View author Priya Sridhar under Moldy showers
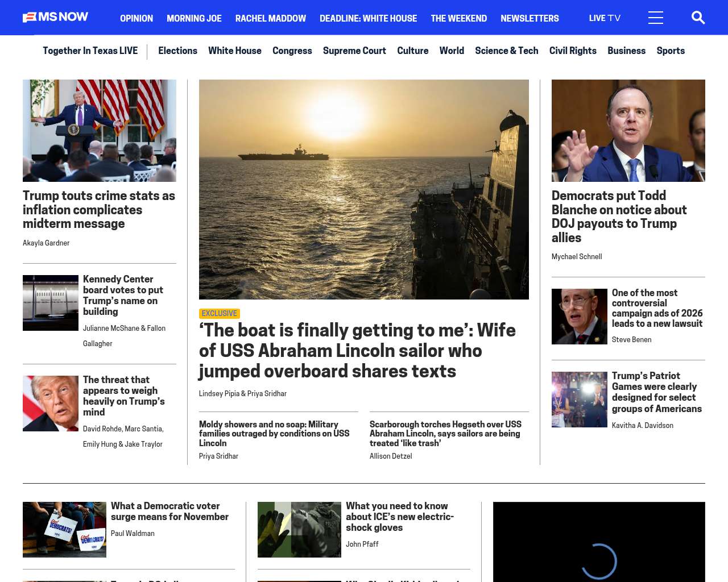This screenshot has height=582, width=728. [x=218, y=456]
